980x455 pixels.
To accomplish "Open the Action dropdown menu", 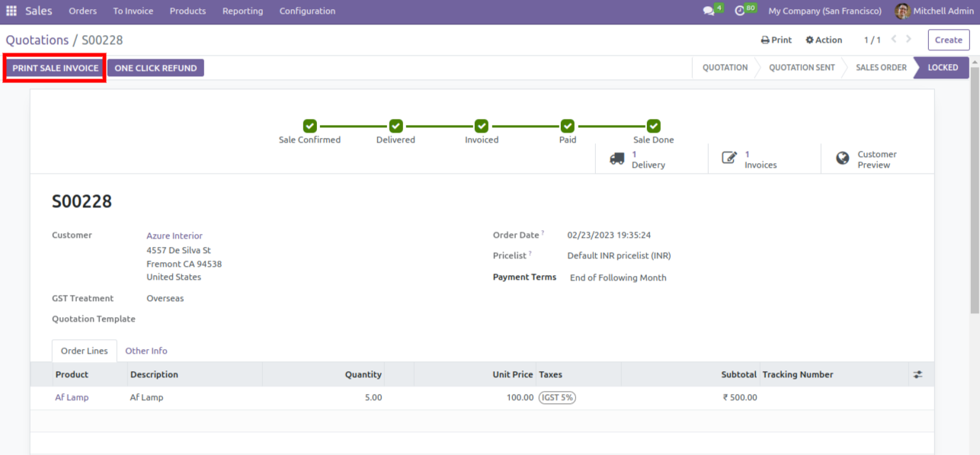I will pyautogui.click(x=824, y=40).
